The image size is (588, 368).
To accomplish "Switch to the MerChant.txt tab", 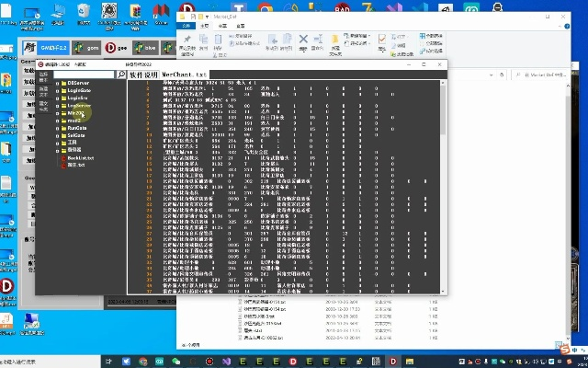I will (186, 74).
